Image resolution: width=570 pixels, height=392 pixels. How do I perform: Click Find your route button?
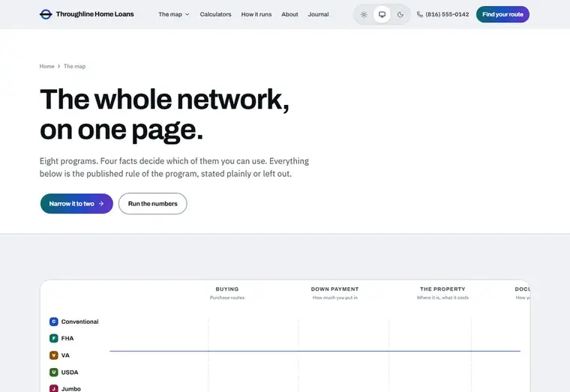point(502,14)
